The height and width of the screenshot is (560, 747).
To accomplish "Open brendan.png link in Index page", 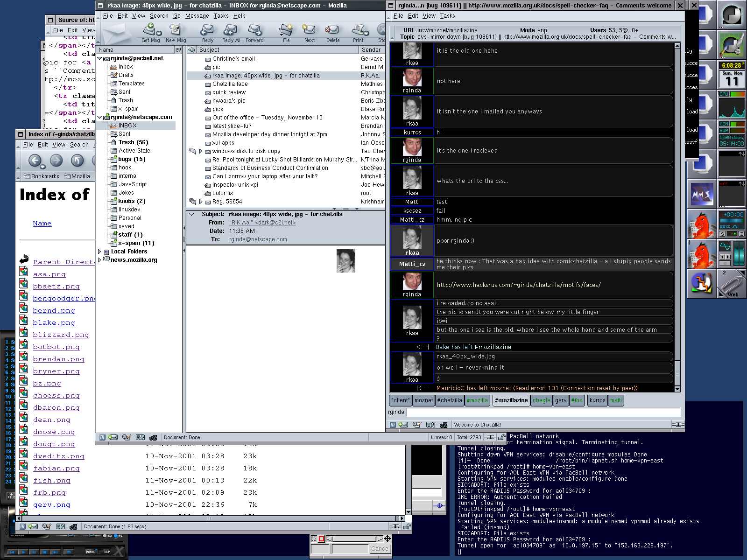I will coord(58,359).
